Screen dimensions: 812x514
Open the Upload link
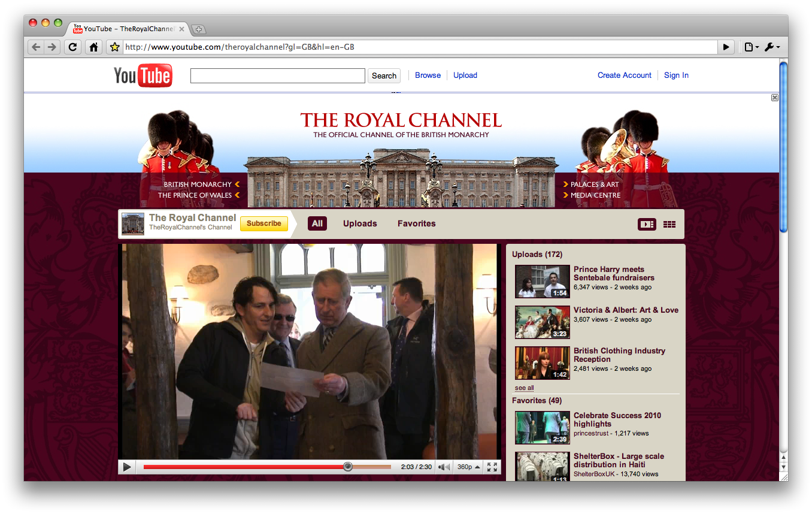tap(465, 75)
